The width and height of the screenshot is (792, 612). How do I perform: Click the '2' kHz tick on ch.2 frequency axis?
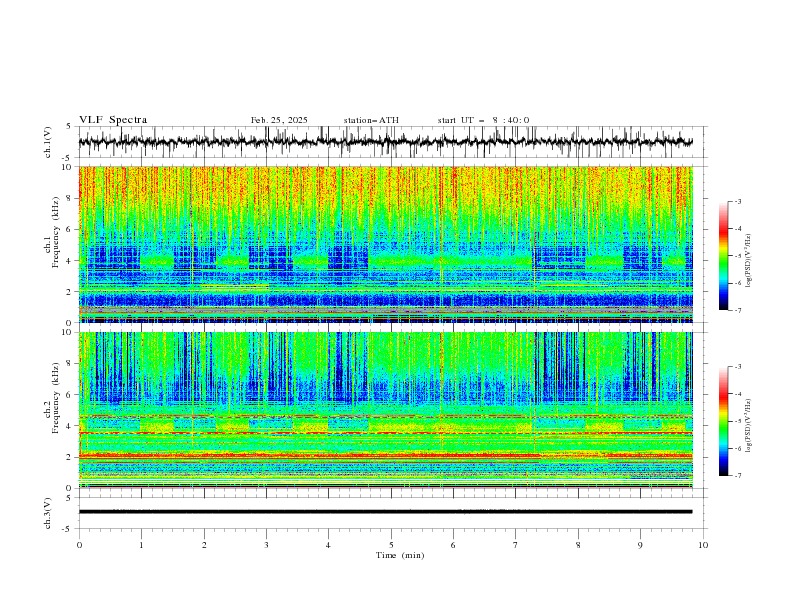(x=70, y=457)
